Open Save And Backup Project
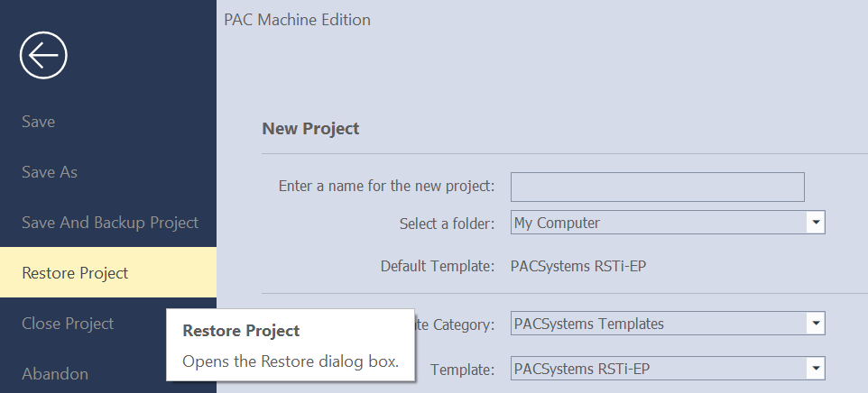868x393 pixels. (x=109, y=223)
